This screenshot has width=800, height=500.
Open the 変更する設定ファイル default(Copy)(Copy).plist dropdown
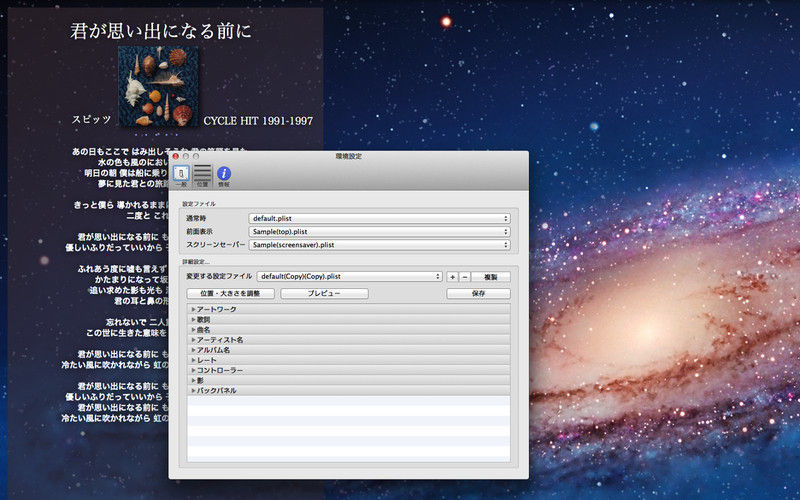pyautogui.click(x=349, y=277)
